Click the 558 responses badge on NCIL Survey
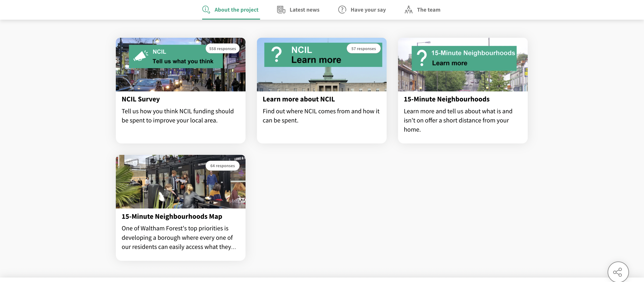Image resolution: width=644 pixels, height=282 pixels. pos(222,48)
